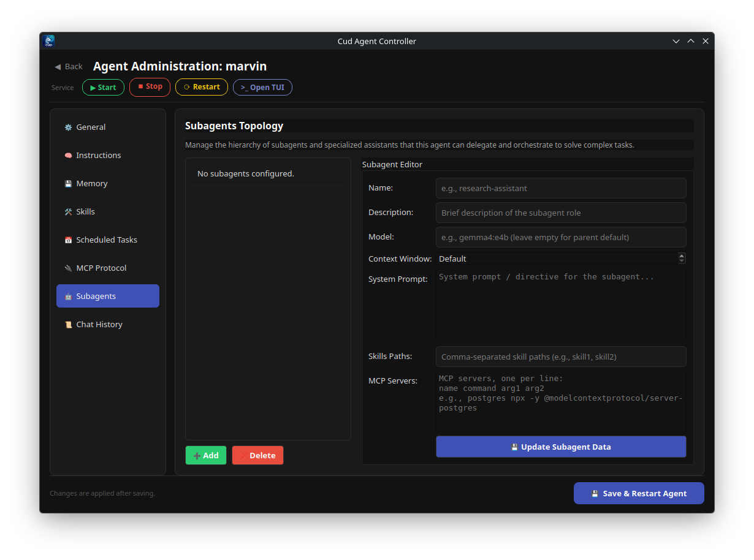Click the floppy disk icon beside Memory
Screen dimensions: 754x560
tap(68, 184)
